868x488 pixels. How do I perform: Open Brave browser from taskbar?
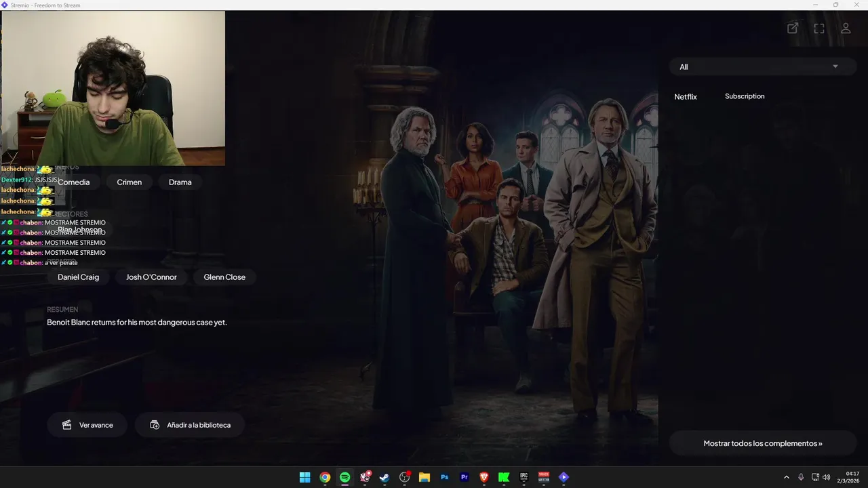click(x=484, y=477)
